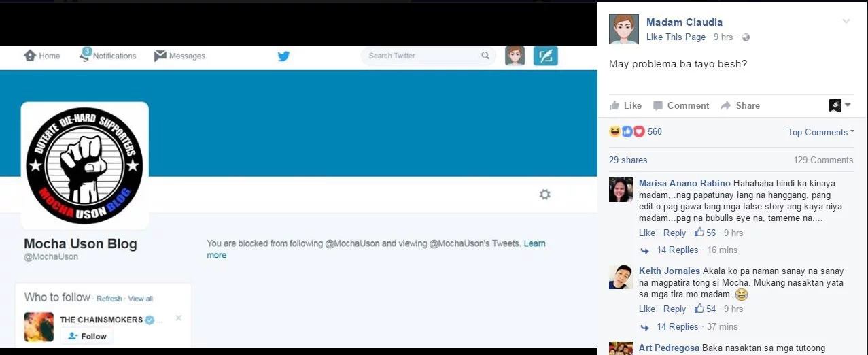
Task: Click the @MochaUson handle
Action: point(51,257)
